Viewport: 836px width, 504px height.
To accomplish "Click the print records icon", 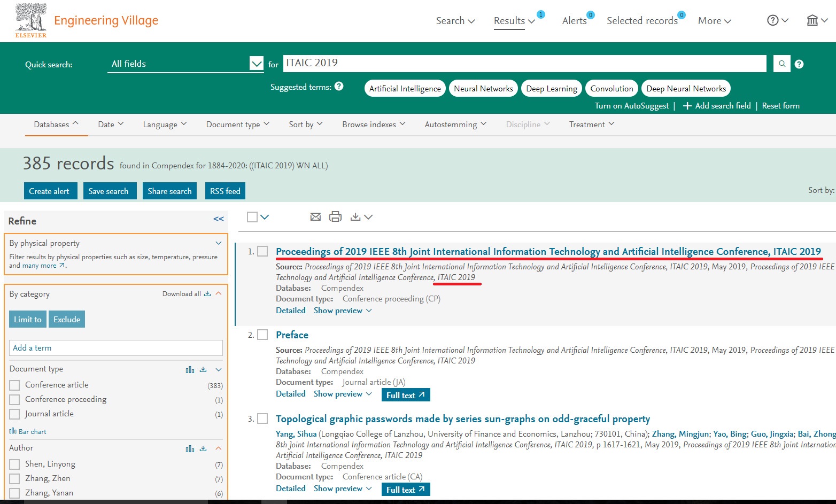I will 335,216.
